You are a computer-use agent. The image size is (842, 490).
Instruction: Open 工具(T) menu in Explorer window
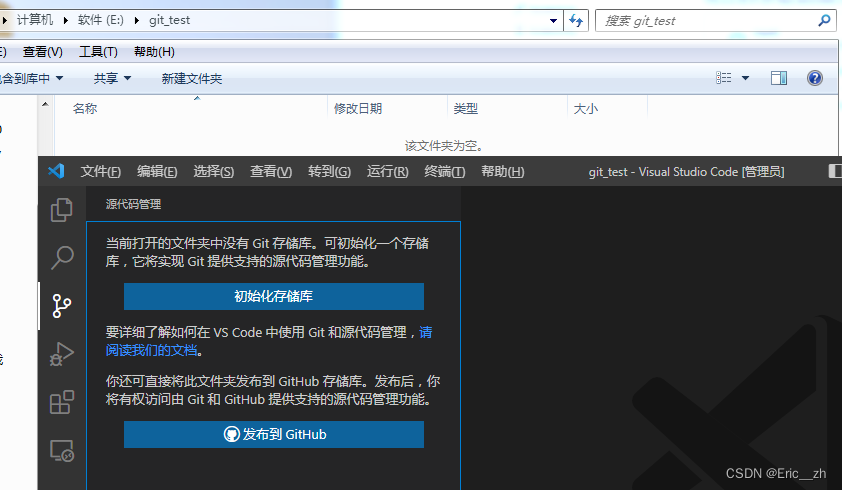coord(98,52)
